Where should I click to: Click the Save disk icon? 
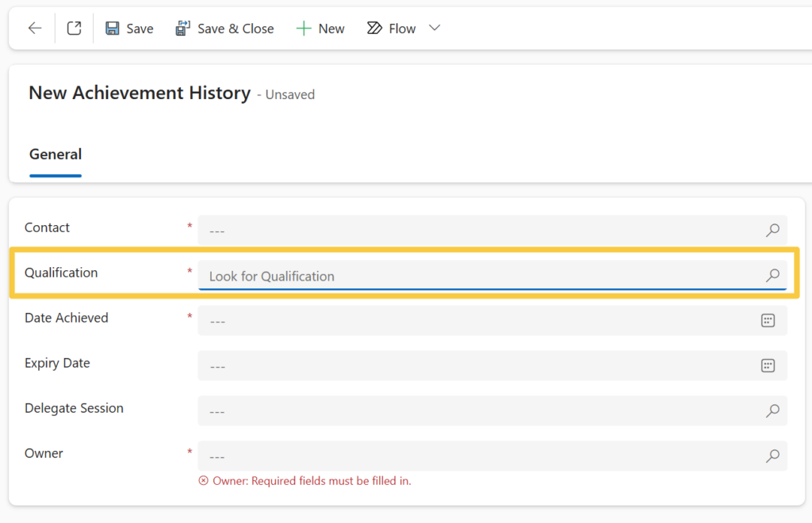coord(113,29)
